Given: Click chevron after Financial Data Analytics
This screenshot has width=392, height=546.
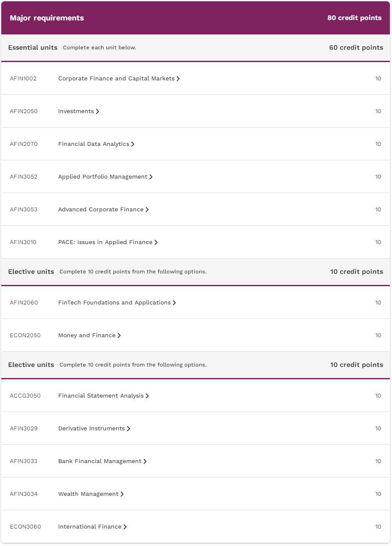Looking at the screenshot, I should pyautogui.click(x=133, y=144).
